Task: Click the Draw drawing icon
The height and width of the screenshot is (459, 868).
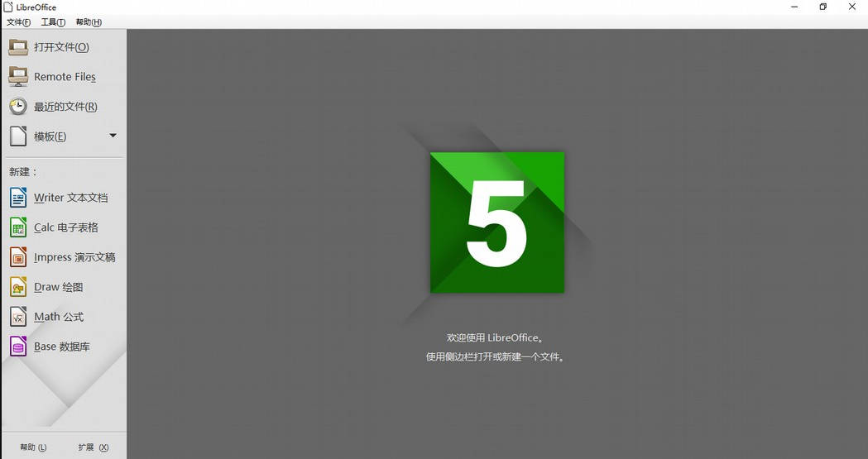Action: [x=18, y=287]
